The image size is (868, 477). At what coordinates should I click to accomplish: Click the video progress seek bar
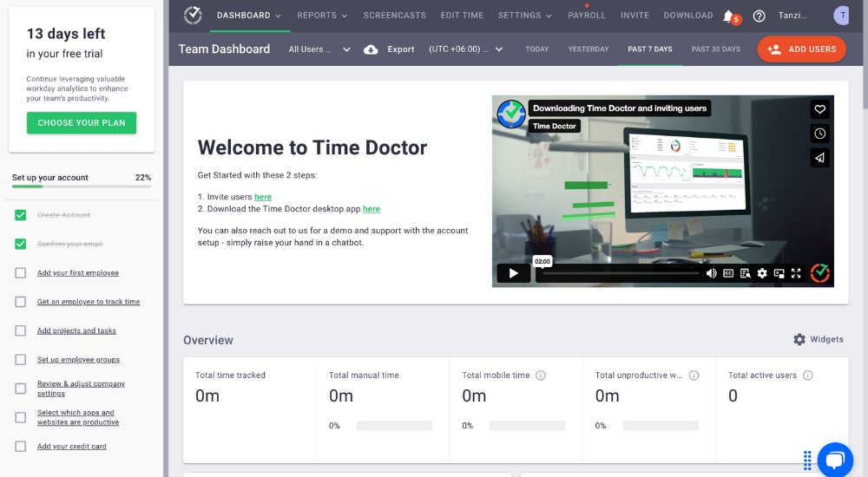pyautogui.click(x=620, y=273)
